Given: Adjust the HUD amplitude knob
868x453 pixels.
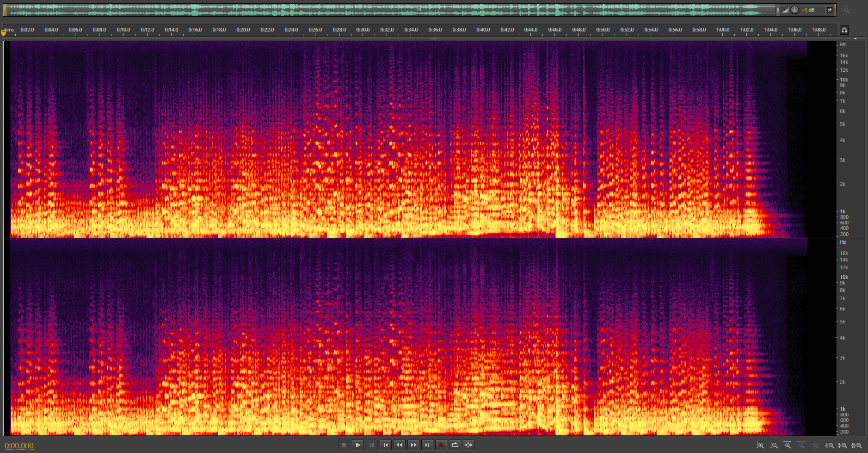Looking at the screenshot, I should 794,10.
